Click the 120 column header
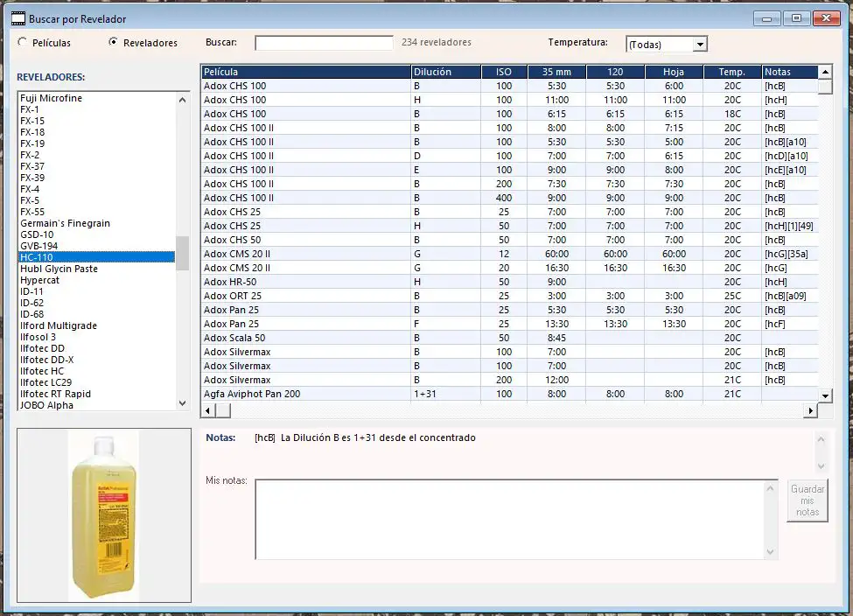The width and height of the screenshot is (853, 616). pos(615,72)
